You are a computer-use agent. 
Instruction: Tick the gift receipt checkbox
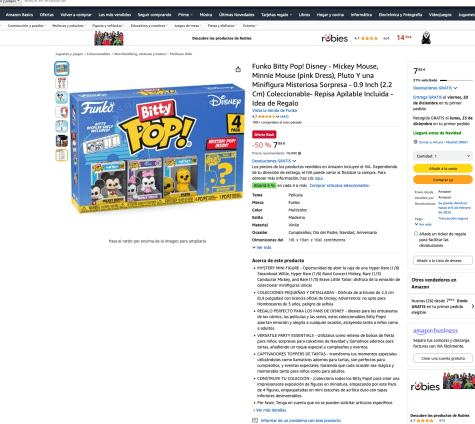416,234
